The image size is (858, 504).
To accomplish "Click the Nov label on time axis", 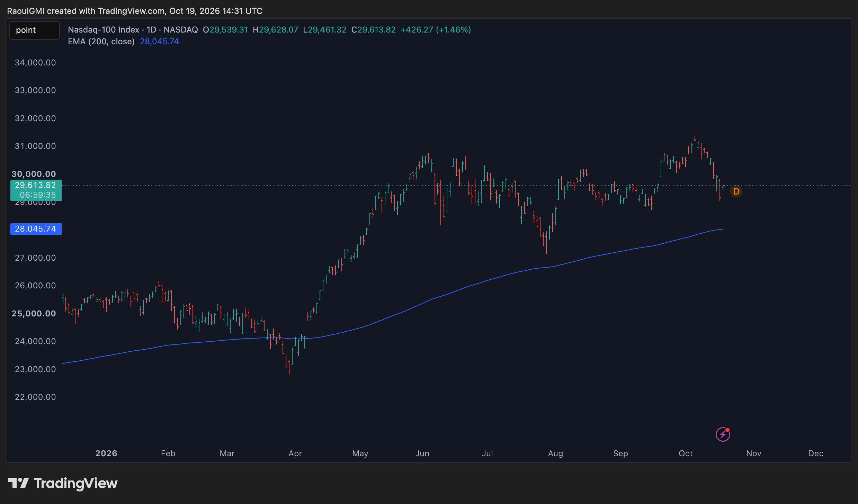I will (x=754, y=453).
